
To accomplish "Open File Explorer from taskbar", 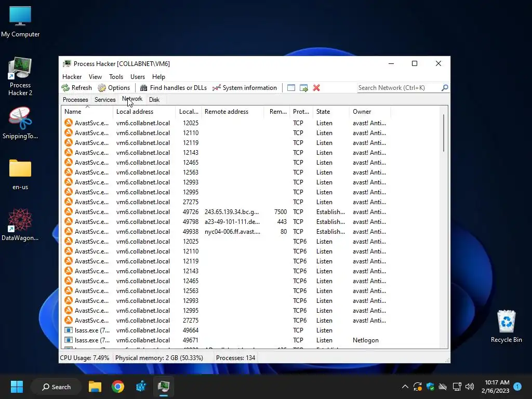I will tap(95, 387).
